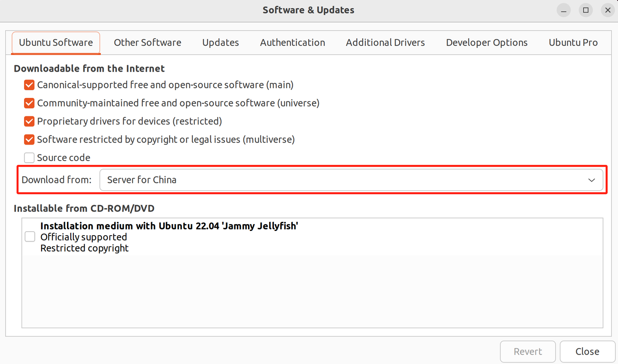Select the Ubuntu Software tab
Screen dimensions: 618x364
(55, 42)
